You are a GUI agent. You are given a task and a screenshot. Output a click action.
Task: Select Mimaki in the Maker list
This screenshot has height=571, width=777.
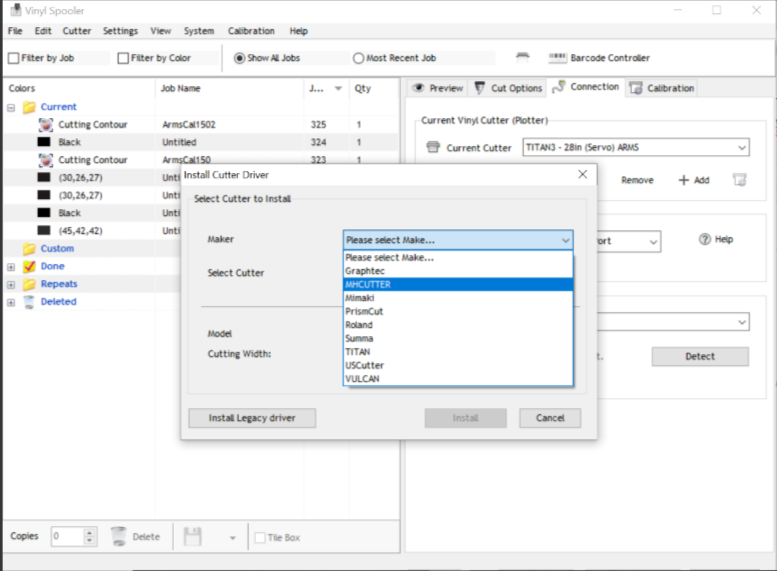[458, 298]
